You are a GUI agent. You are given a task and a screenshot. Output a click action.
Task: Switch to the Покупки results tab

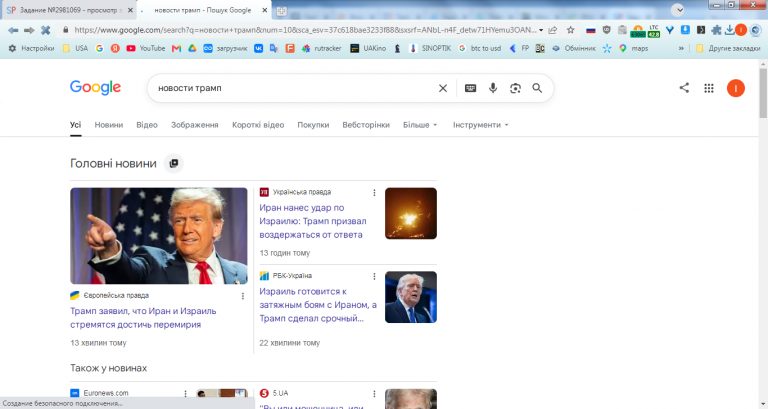(313, 125)
